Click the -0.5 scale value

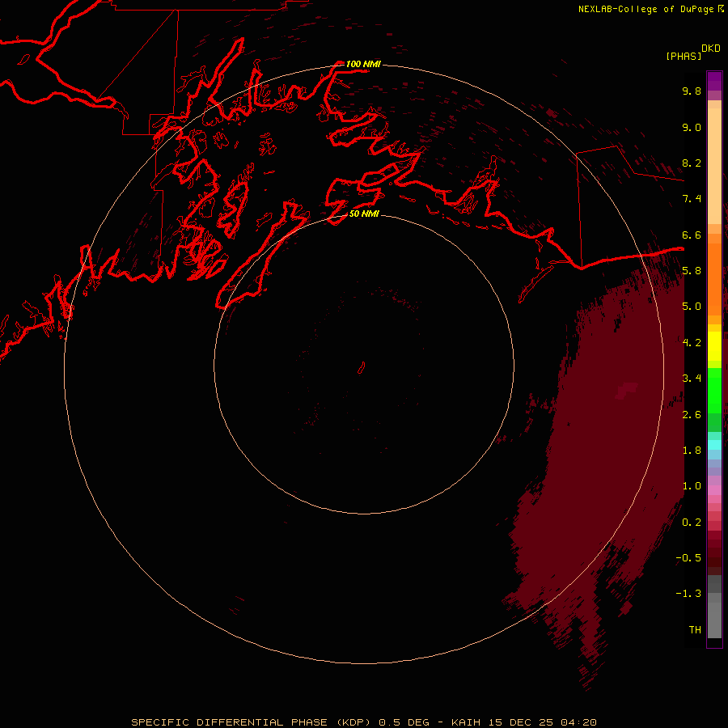[x=688, y=558]
